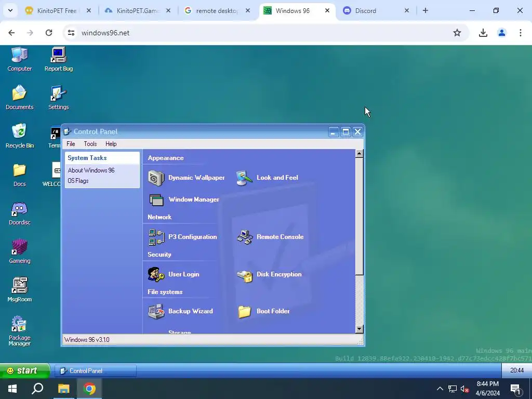Click the Control Panel scrollbar down arrow
The image size is (532, 399).
coord(360,329)
